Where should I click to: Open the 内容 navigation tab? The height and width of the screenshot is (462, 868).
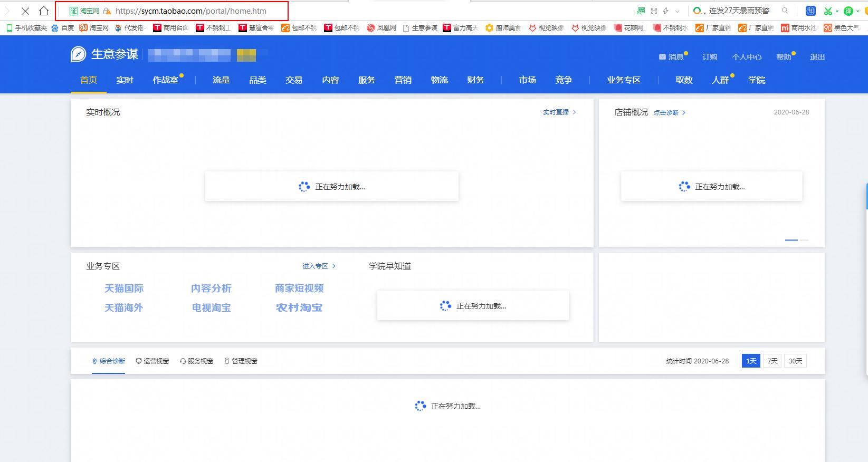point(330,80)
